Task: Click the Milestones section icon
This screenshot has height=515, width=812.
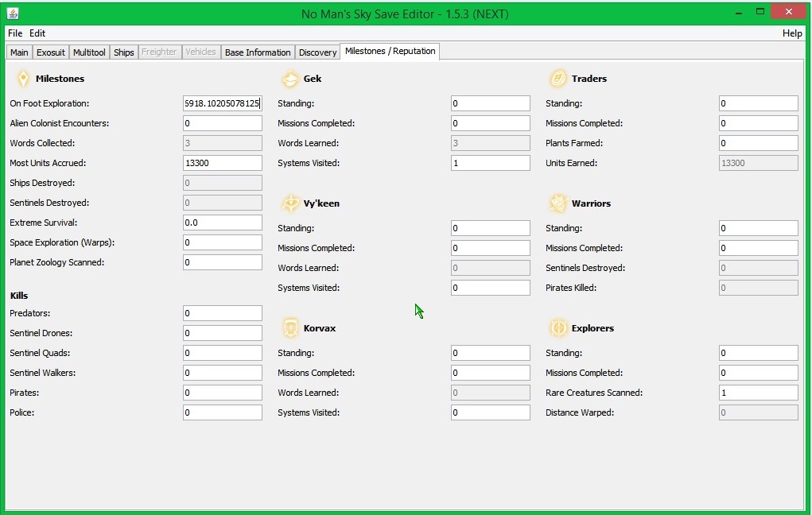Action: [x=23, y=79]
